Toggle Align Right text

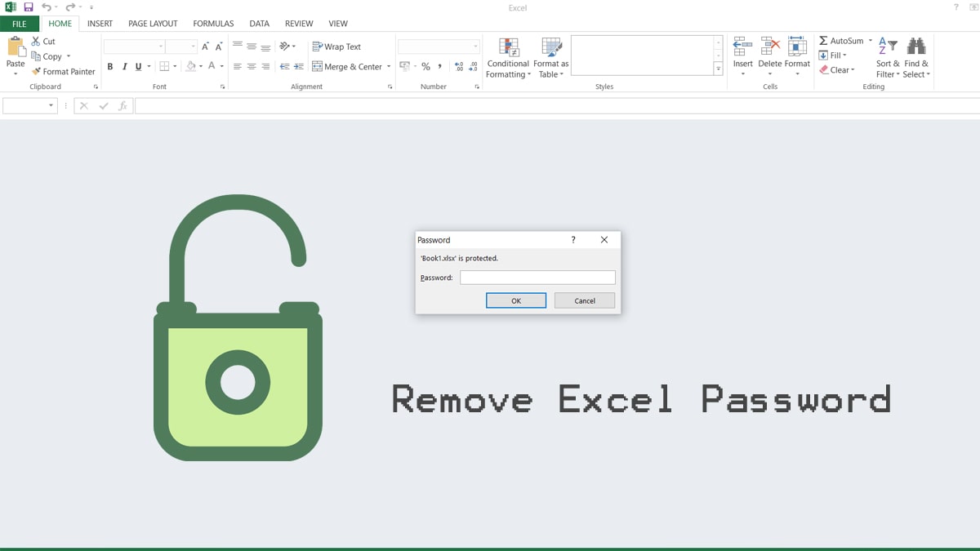pyautogui.click(x=265, y=66)
